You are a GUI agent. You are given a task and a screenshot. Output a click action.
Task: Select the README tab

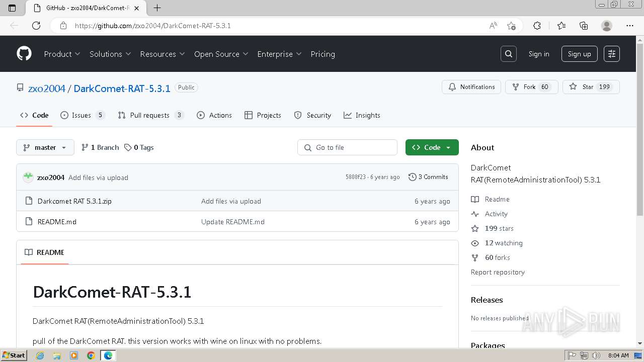click(x=44, y=252)
